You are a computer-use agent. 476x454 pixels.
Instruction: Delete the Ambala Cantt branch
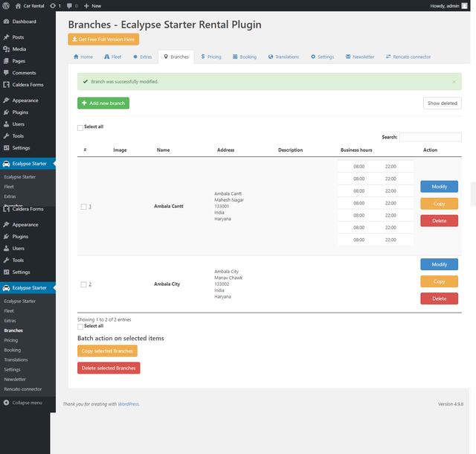pyautogui.click(x=440, y=220)
